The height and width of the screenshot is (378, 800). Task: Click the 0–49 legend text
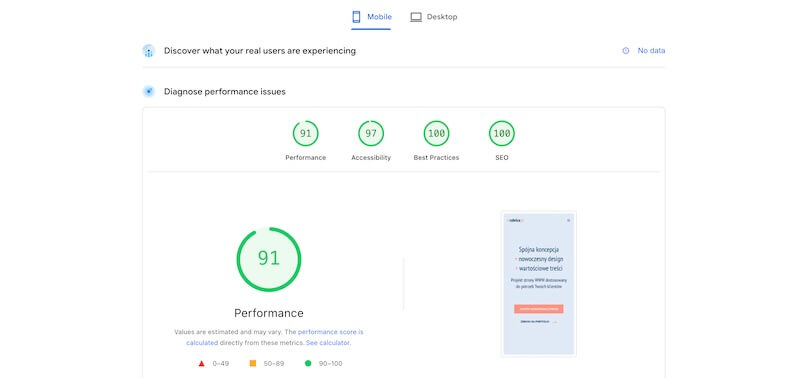click(220, 364)
